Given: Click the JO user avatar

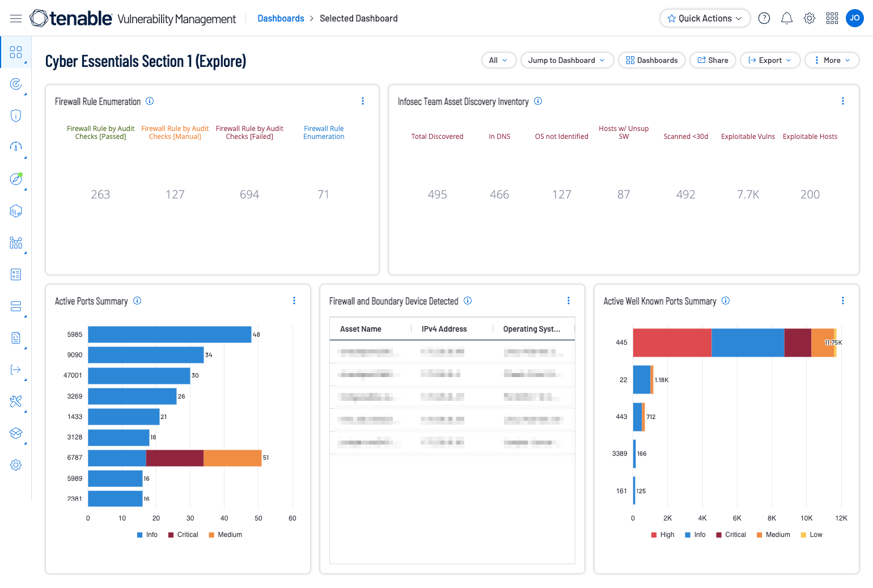Looking at the screenshot, I should click(854, 18).
